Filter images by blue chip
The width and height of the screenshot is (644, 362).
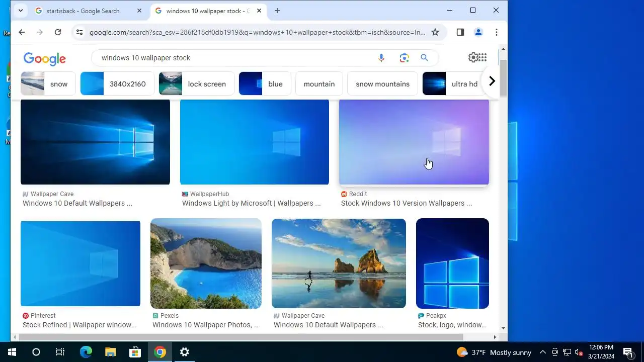[x=265, y=83]
